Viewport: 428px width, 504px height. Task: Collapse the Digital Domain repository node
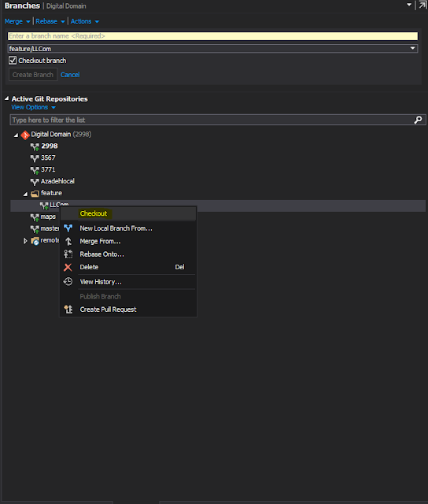[x=16, y=135]
